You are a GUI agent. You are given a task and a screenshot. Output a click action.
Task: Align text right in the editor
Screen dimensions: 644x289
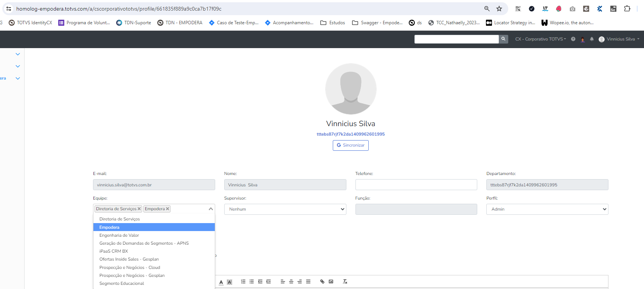[x=299, y=281]
